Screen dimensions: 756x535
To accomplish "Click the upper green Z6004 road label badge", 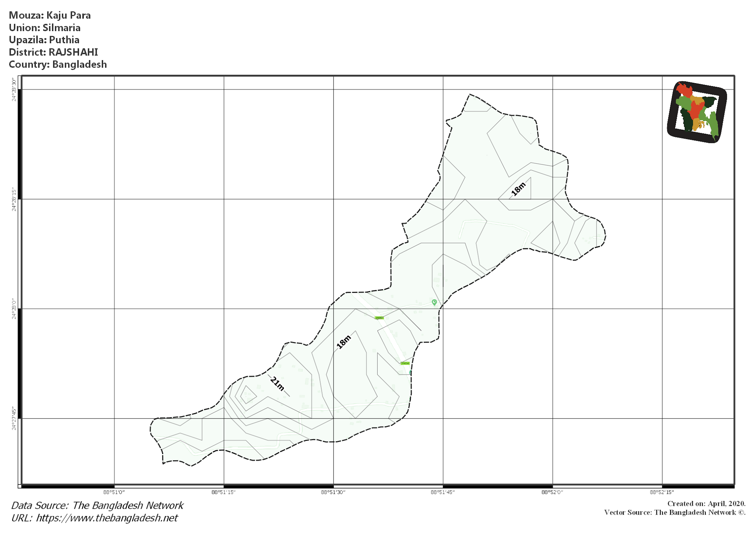I will click(379, 318).
